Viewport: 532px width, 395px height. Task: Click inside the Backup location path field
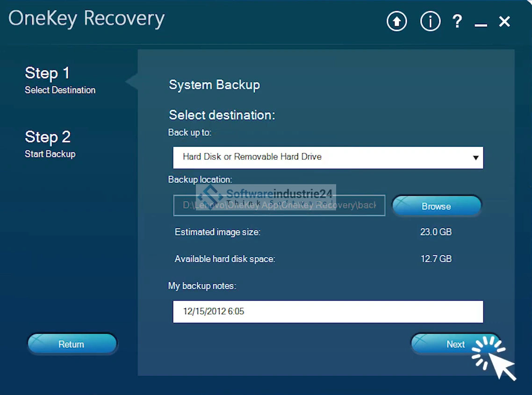tap(279, 206)
